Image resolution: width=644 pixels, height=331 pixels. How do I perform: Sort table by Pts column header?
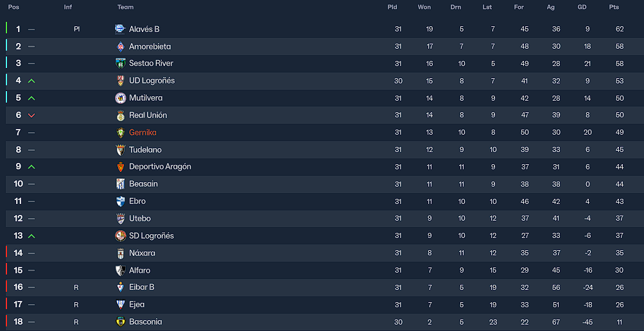point(614,7)
